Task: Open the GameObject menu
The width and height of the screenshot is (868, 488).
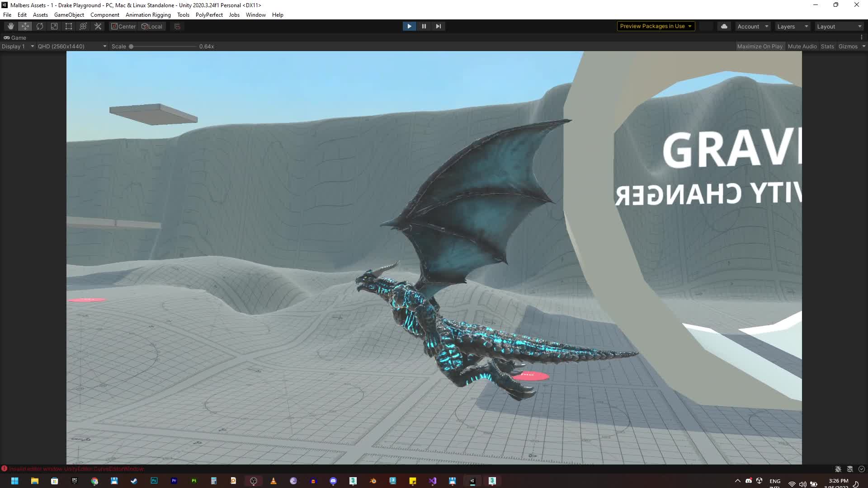Action: [x=69, y=14]
